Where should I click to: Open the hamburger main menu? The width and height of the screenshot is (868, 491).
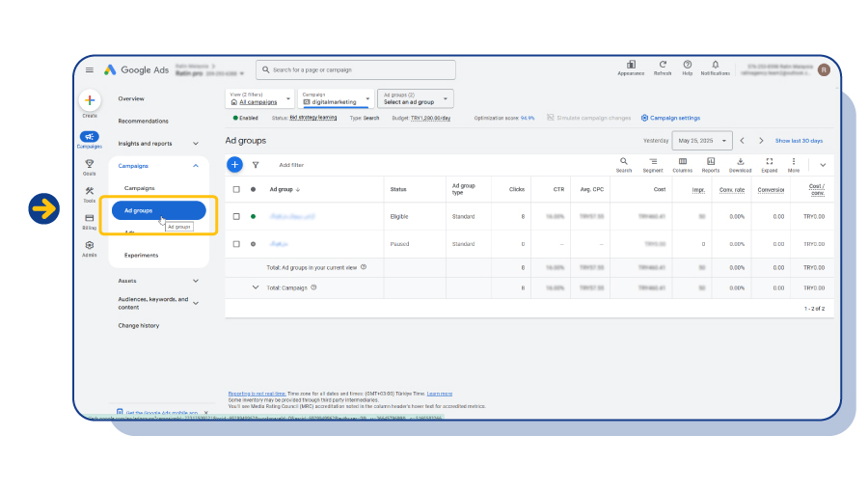89,69
